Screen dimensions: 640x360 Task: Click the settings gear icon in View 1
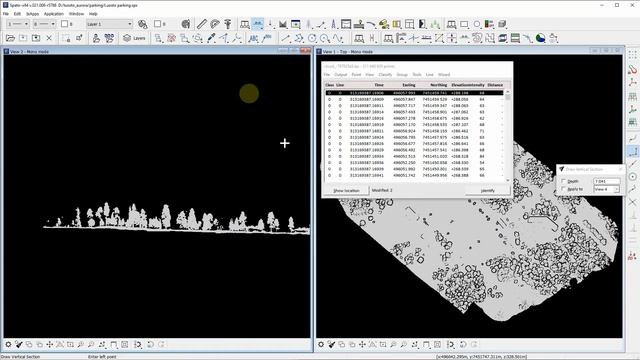click(321, 344)
